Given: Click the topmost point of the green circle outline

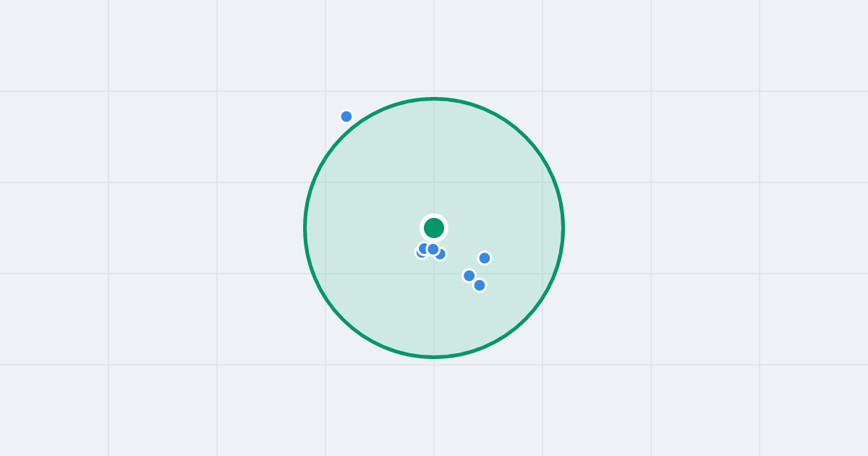Looking at the screenshot, I should (434, 98).
